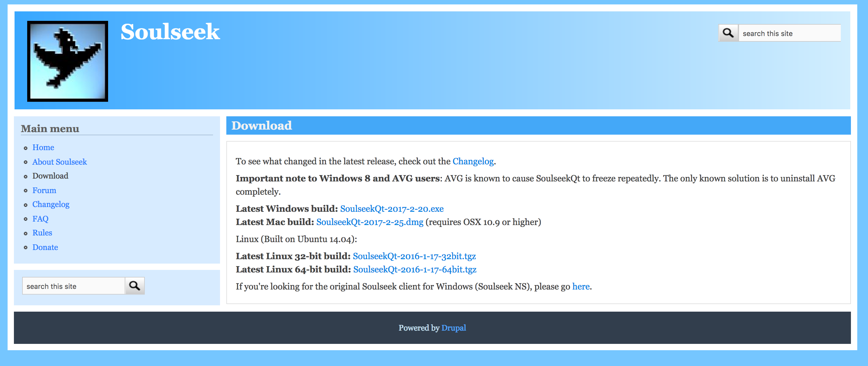This screenshot has width=868, height=366.
Task: Navigate to the About Soulseek menu item
Action: pos(60,162)
